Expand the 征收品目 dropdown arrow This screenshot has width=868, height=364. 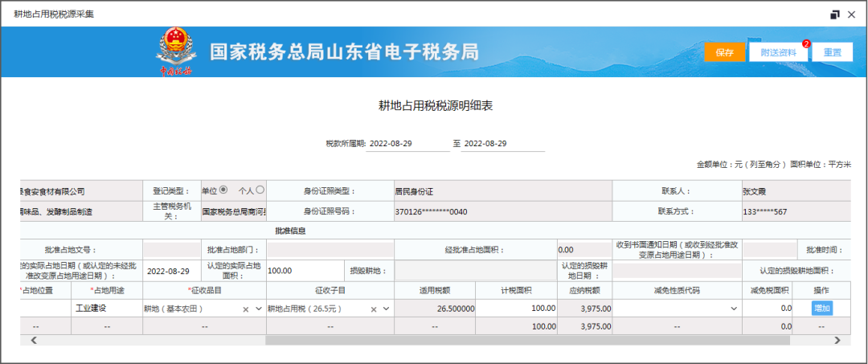coord(258,309)
